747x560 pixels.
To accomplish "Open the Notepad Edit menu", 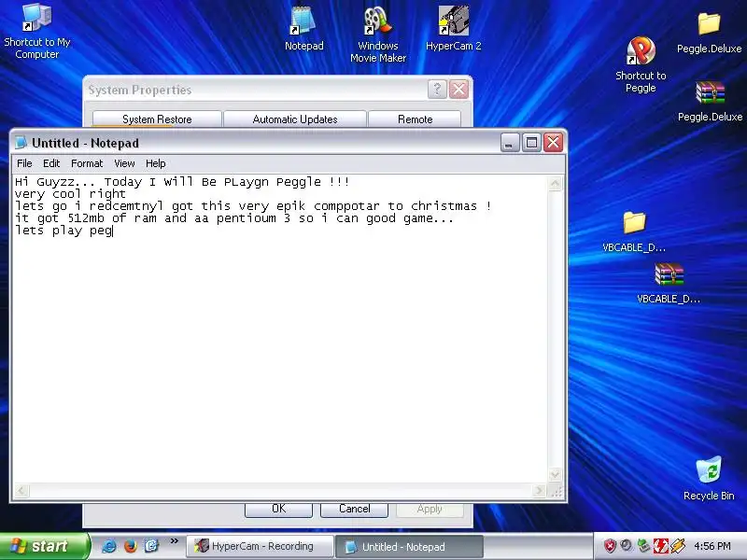I will click(51, 163).
